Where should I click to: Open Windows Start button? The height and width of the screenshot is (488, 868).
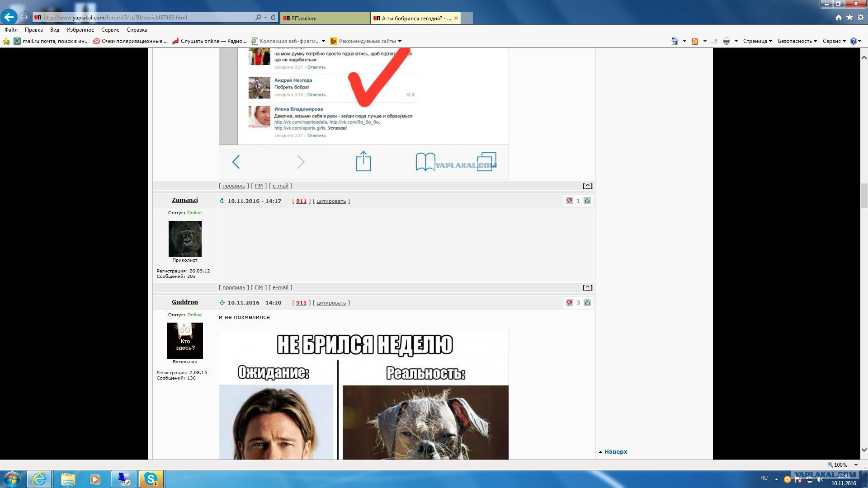12,479
